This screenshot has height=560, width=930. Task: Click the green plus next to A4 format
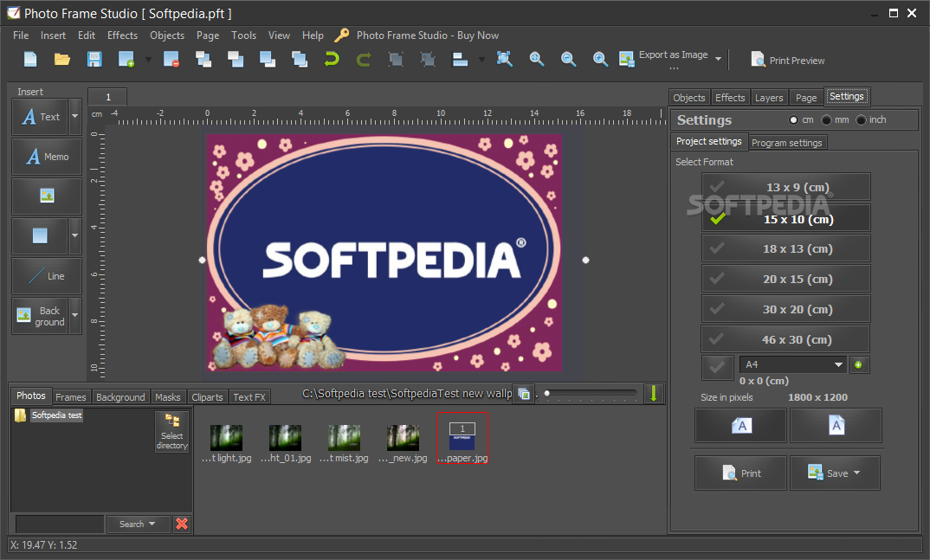tap(858, 364)
